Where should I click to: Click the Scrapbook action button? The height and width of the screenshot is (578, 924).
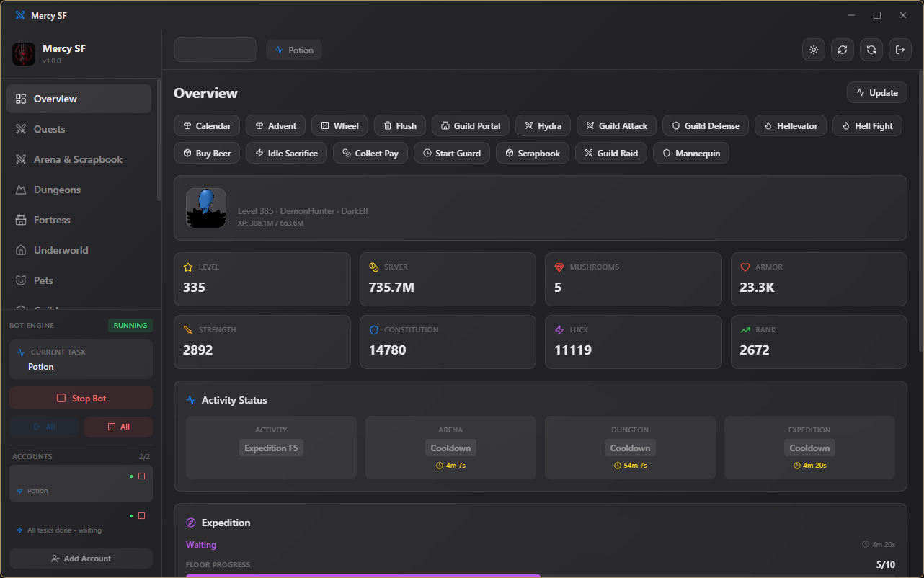(x=533, y=153)
